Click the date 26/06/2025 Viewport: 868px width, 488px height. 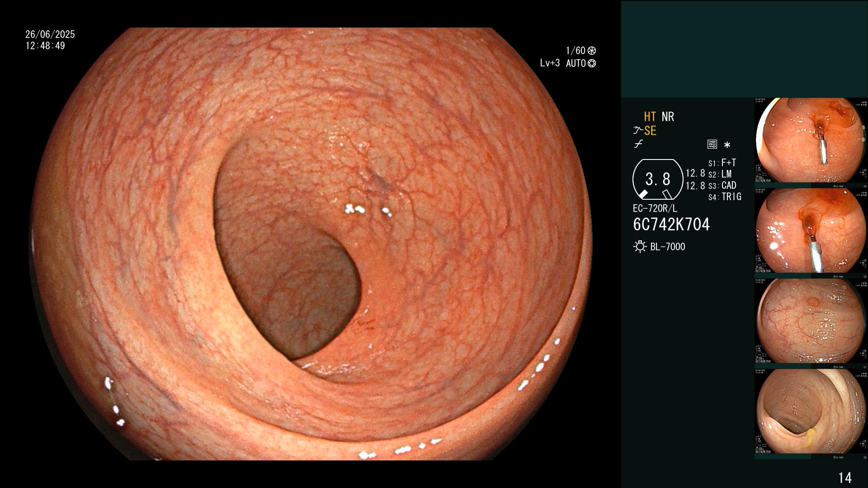(x=50, y=34)
